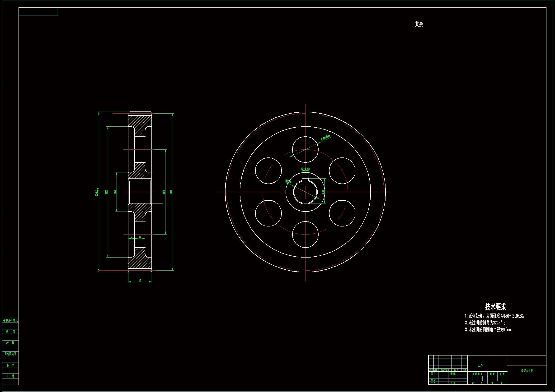Select the Ø200 dimension text in the section view
The image size is (555, 392).
[106, 192]
